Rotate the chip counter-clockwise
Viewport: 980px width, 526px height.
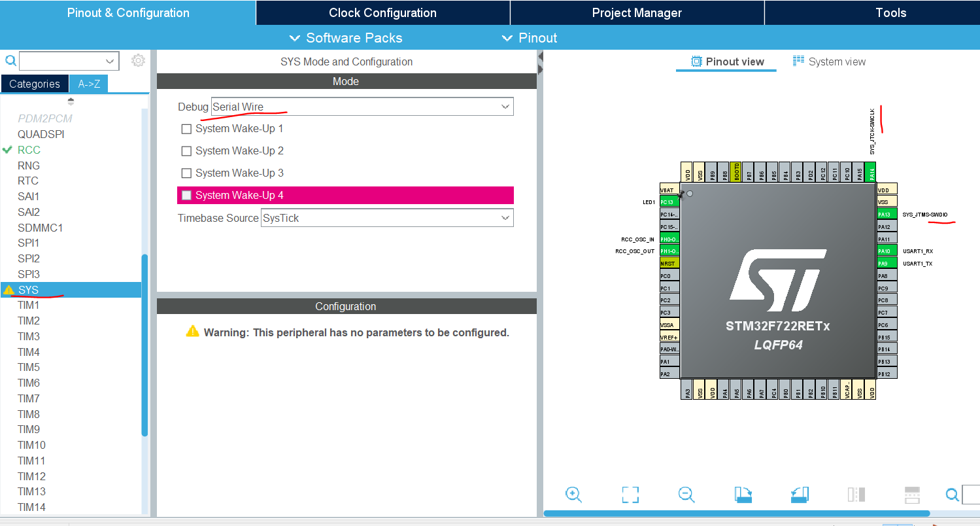tap(799, 495)
